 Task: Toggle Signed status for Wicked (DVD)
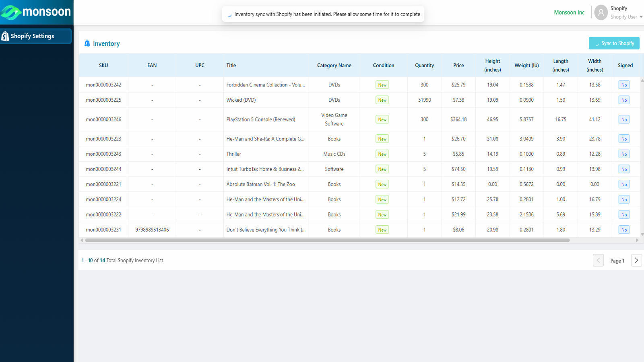coord(624,100)
